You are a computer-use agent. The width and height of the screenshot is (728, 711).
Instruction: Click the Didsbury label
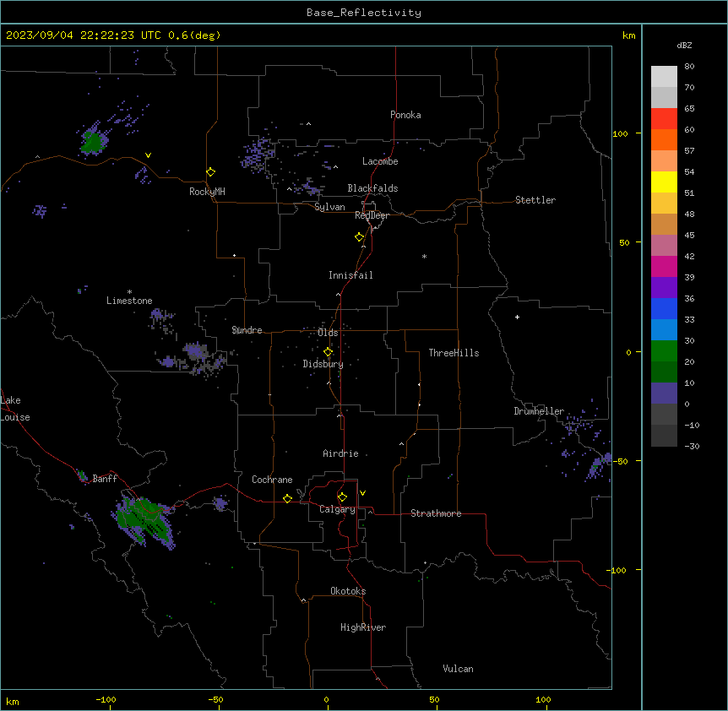(323, 364)
